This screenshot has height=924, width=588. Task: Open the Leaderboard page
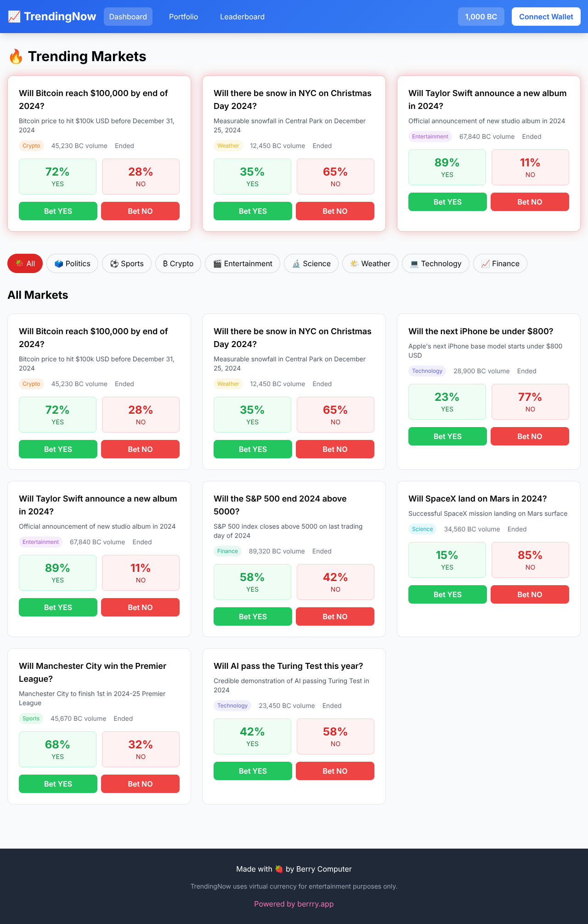click(x=242, y=17)
